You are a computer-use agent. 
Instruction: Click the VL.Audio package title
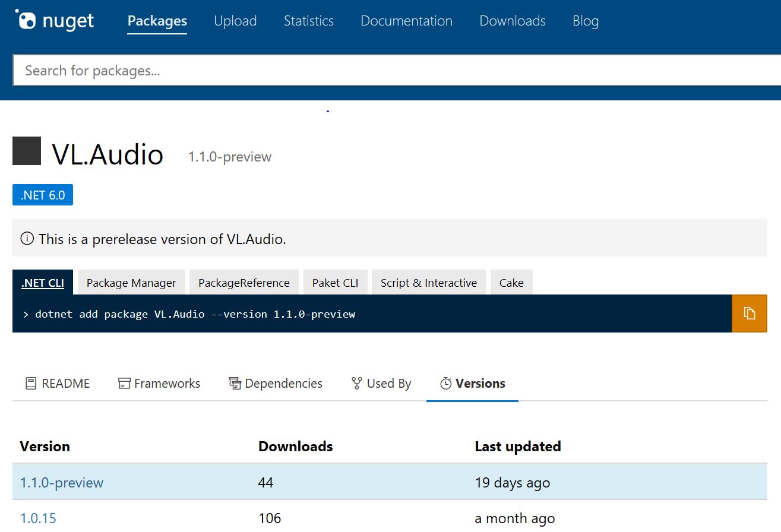107,154
